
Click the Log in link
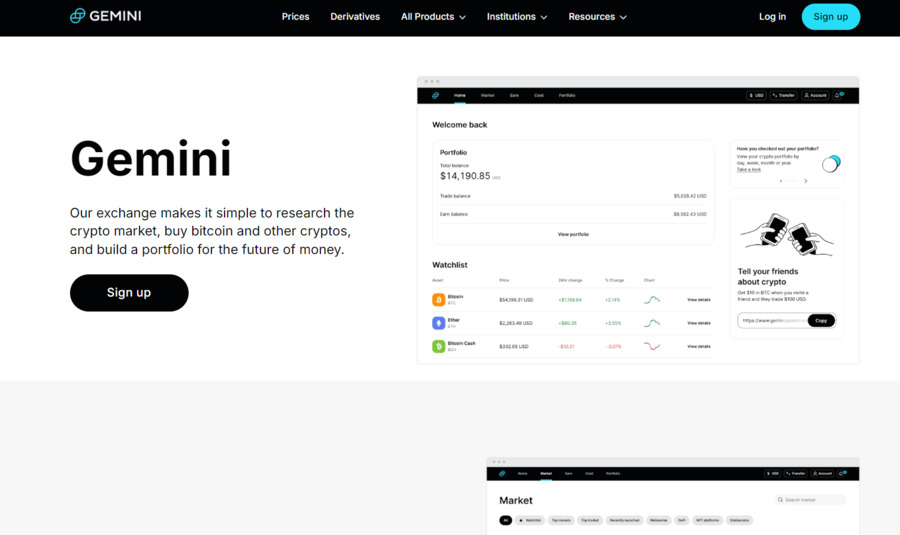point(773,17)
